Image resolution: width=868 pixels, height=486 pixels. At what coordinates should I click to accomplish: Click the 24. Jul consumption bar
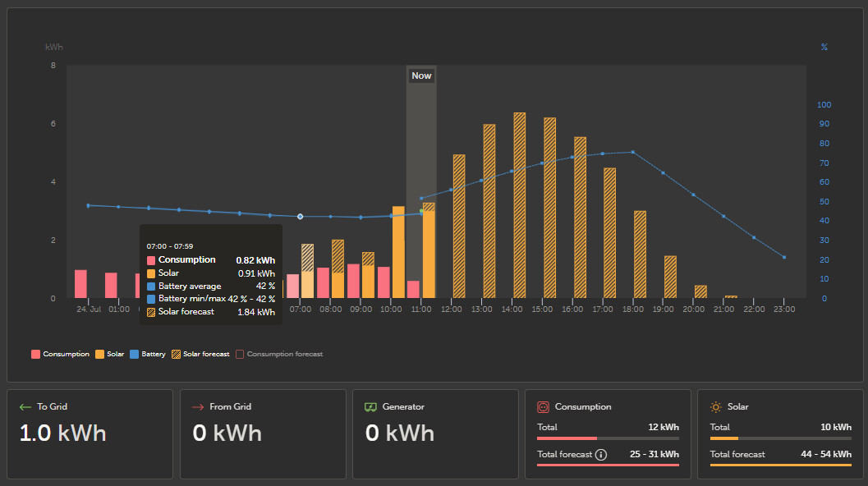coord(80,284)
